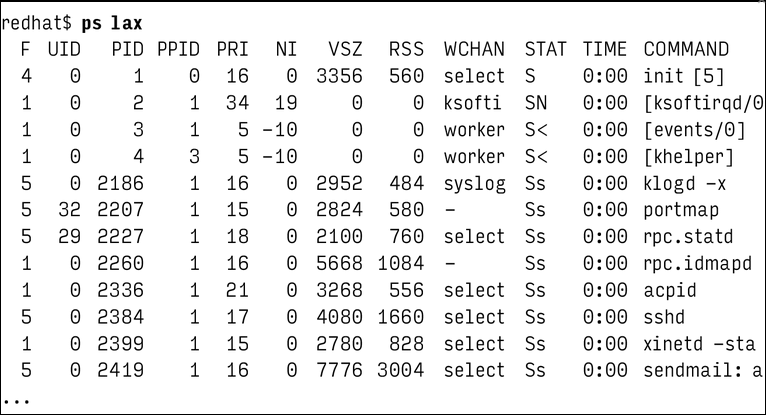Click the 'sshd' process entry
This screenshot has height=415, width=766.
tap(663, 317)
